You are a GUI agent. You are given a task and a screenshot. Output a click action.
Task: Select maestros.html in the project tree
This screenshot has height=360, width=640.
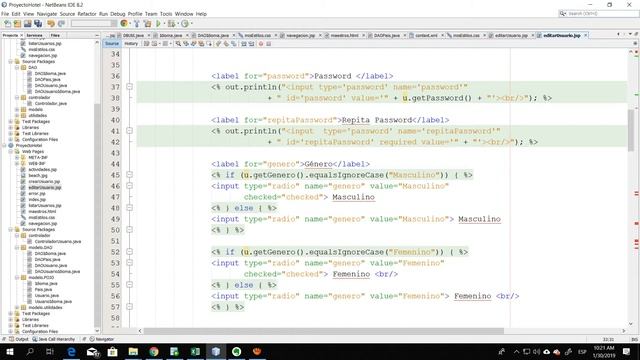[x=42, y=211]
